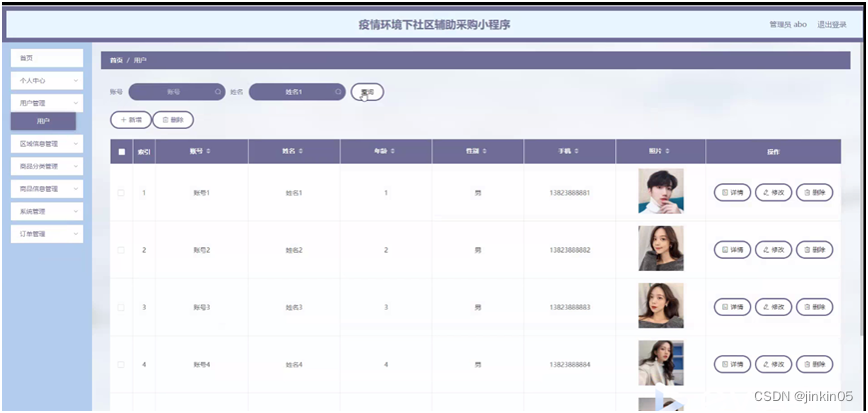This screenshot has height=413, width=868.
Task: Click the 账号1 cell in the table
Action: [x=202, y=193]
